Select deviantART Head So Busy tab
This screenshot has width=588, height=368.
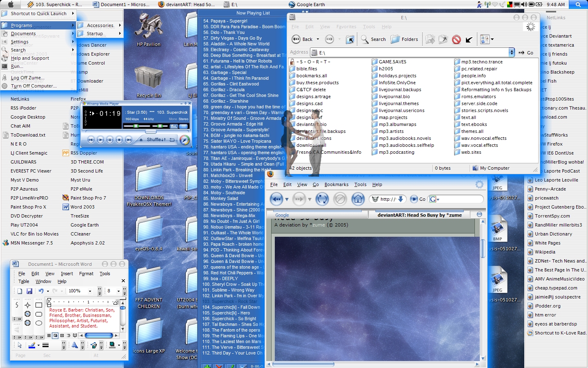coord(419,215)
